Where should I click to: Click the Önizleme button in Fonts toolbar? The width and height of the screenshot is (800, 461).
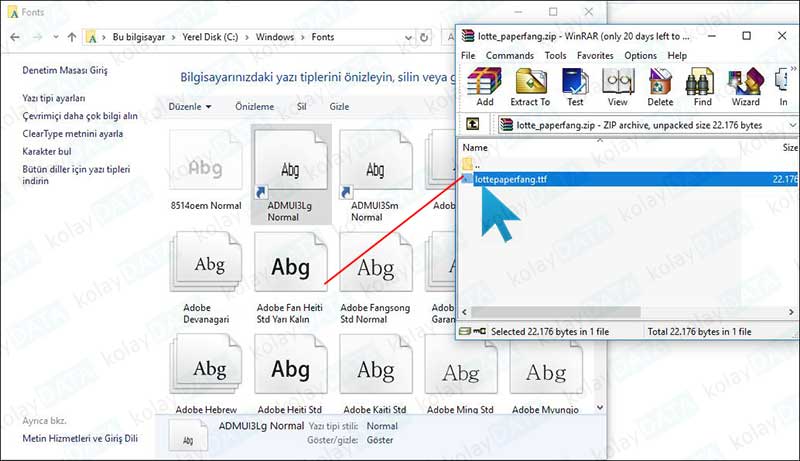tap(255, 107)
